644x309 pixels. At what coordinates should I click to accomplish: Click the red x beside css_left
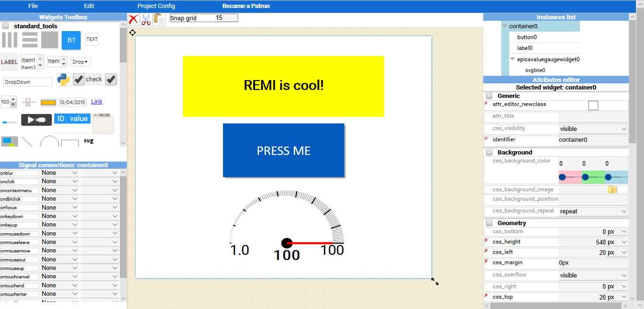pos(486,251)
